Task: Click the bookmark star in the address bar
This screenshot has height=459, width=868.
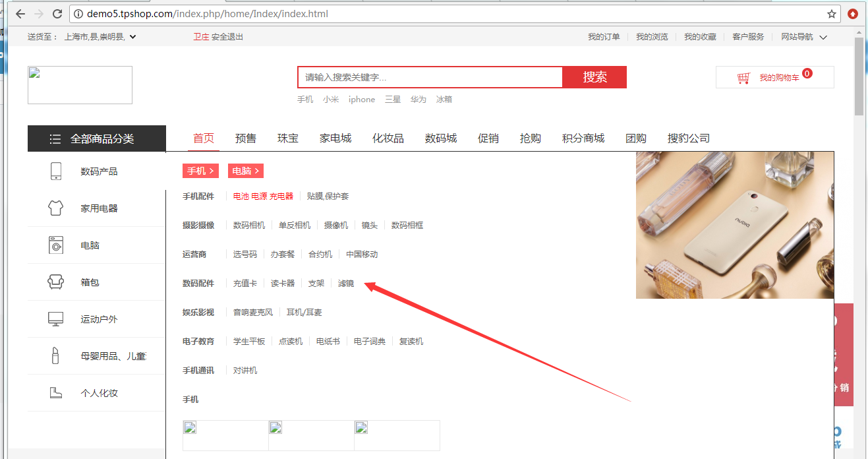Action: [832, 13]
